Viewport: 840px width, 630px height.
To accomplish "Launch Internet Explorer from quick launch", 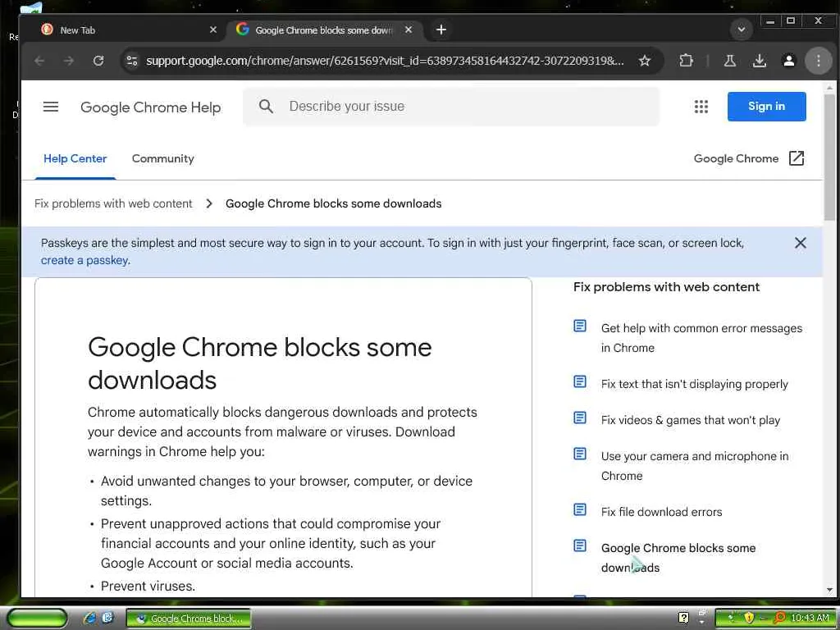I will tap(89, 619).
